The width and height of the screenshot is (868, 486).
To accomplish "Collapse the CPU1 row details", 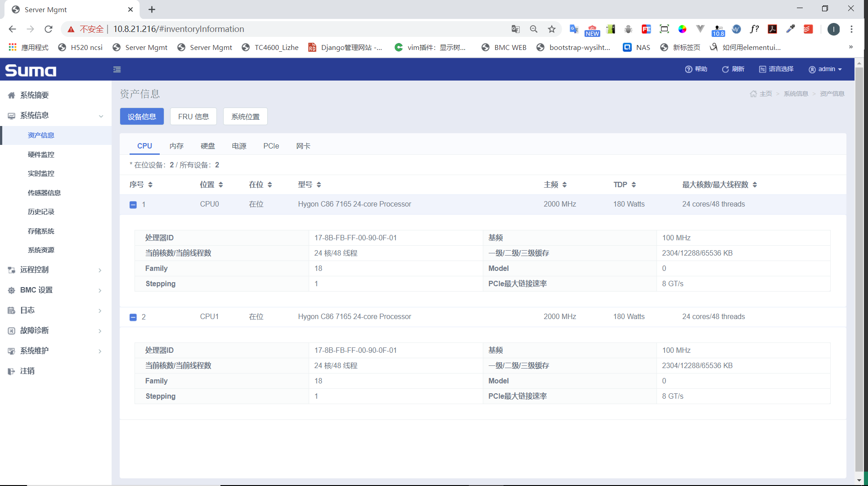I will click(x=133, y=317).
